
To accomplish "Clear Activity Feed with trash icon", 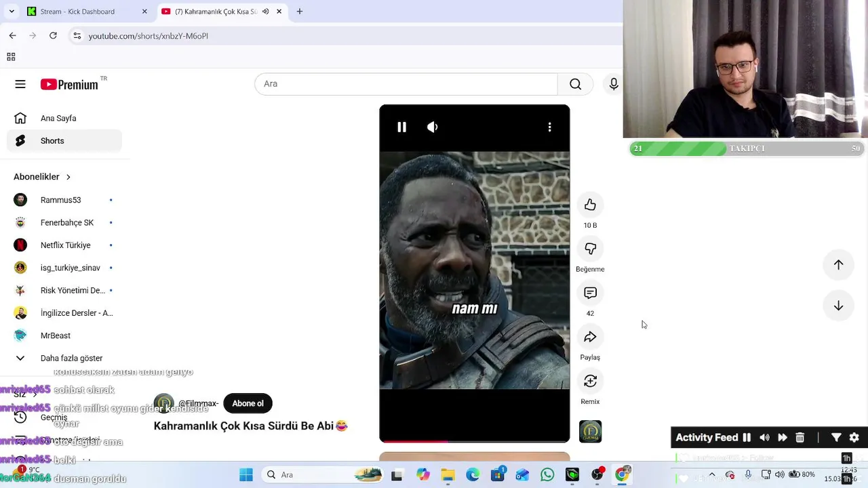I will pyautogui.click(x=800, y=438).
